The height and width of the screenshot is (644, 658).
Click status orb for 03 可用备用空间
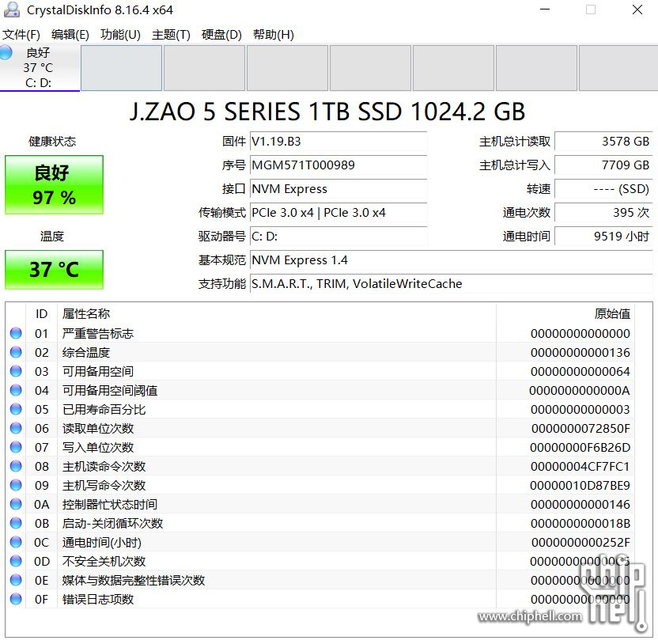(x=16, y=371)
